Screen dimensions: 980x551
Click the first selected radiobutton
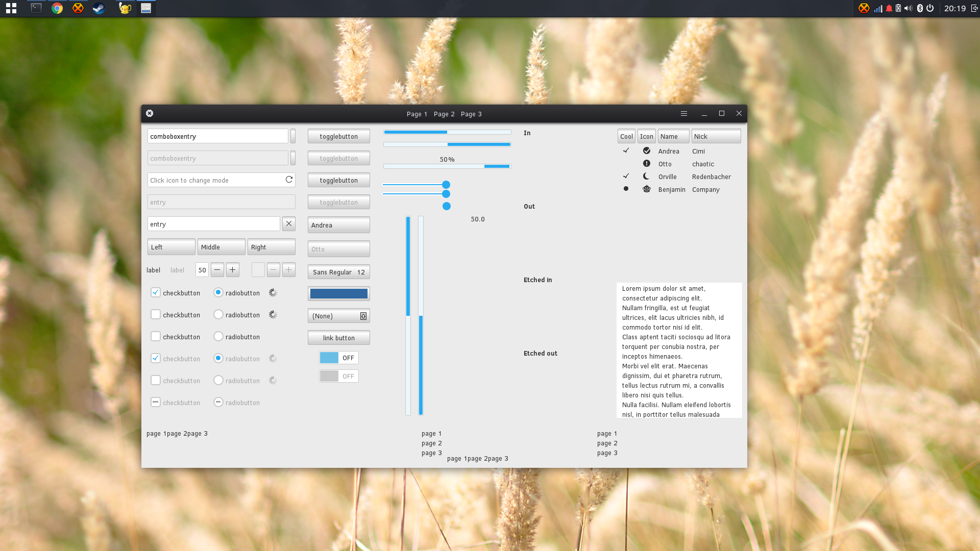218,292
